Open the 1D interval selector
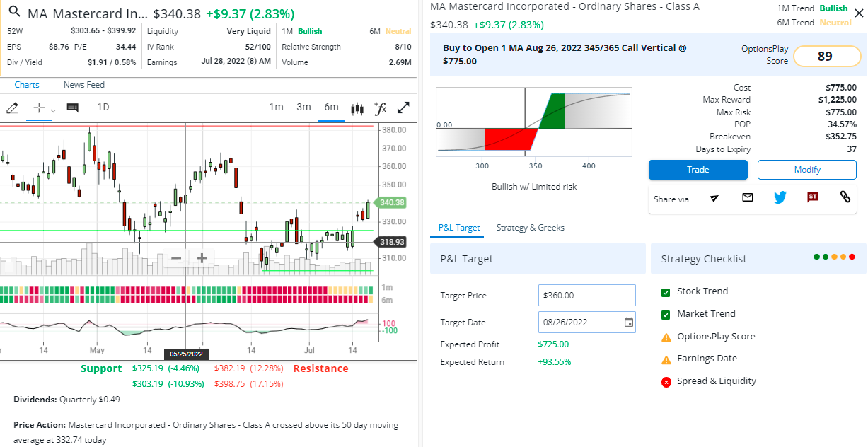This screenshot has height=447, width=868. 103,108
